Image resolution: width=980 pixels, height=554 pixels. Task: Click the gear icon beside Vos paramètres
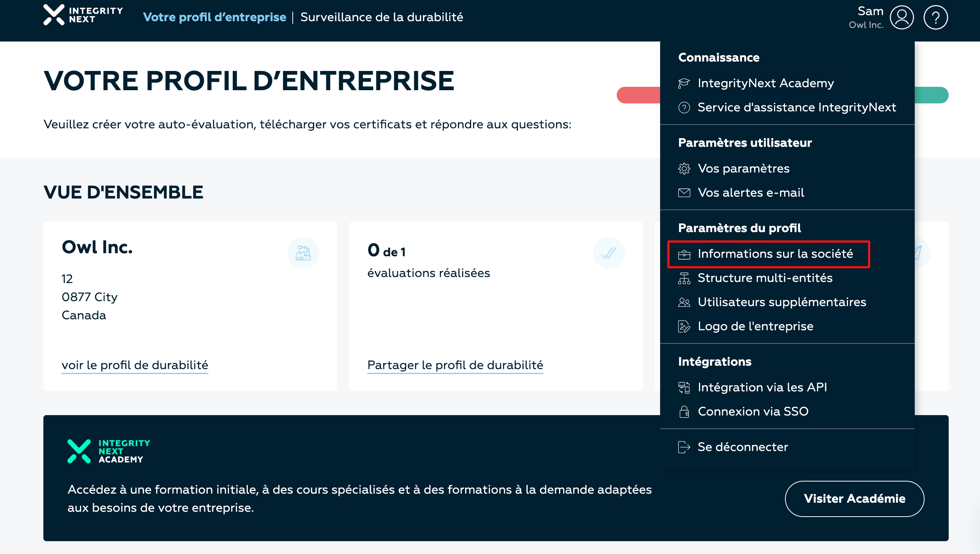(x=684, y=169)
